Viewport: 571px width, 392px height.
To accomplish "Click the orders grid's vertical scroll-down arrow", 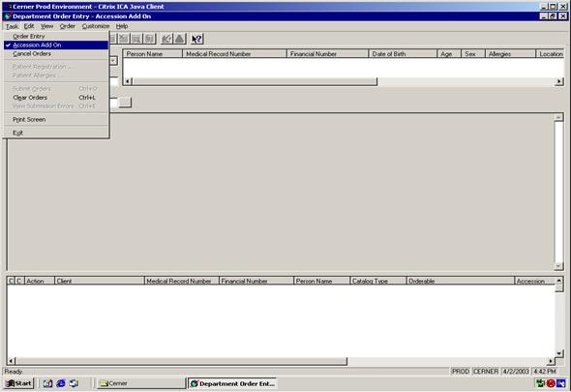I will point(559,353).
